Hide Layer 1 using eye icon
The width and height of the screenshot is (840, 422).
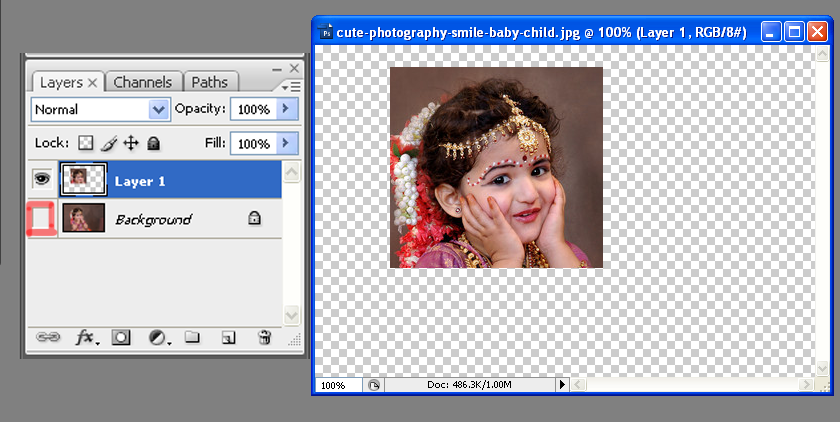(x=42, y=180)
